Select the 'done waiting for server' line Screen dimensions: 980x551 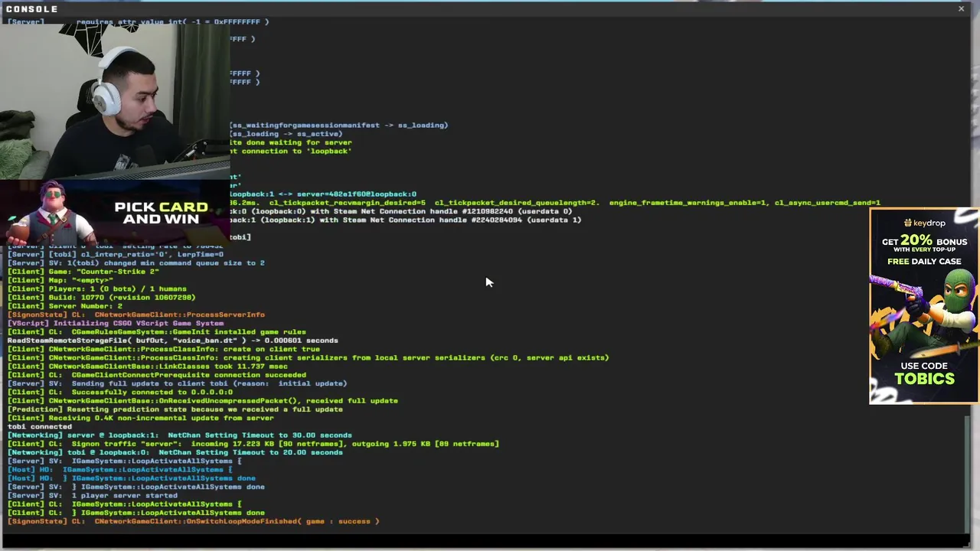pos(291,142)
